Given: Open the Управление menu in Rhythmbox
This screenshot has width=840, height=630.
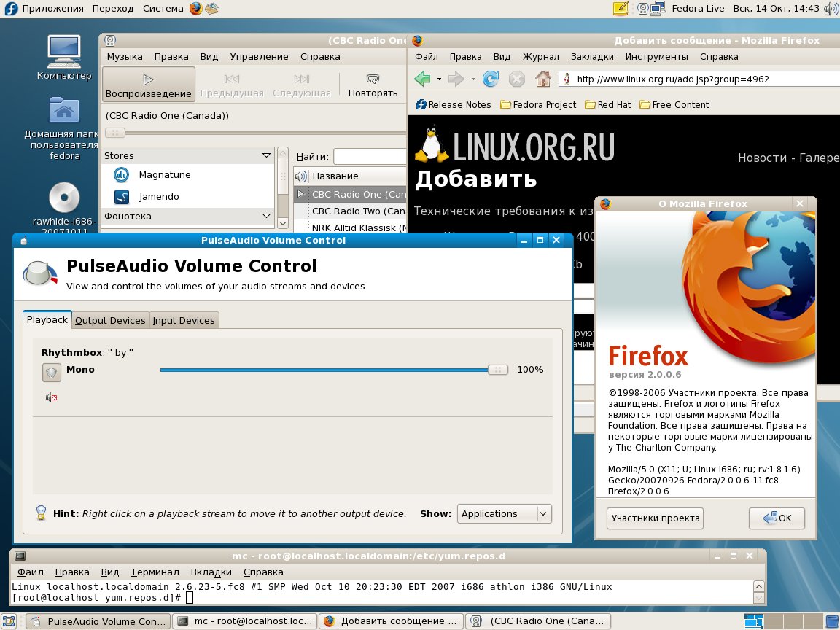Looking at the screenshot, I should [x=260, y=57].
